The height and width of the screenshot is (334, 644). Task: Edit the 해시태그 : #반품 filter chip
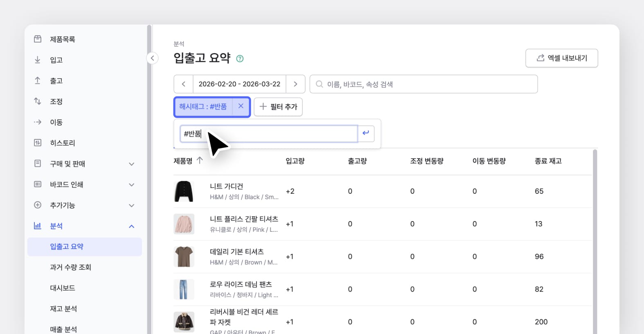pos(203,106)
